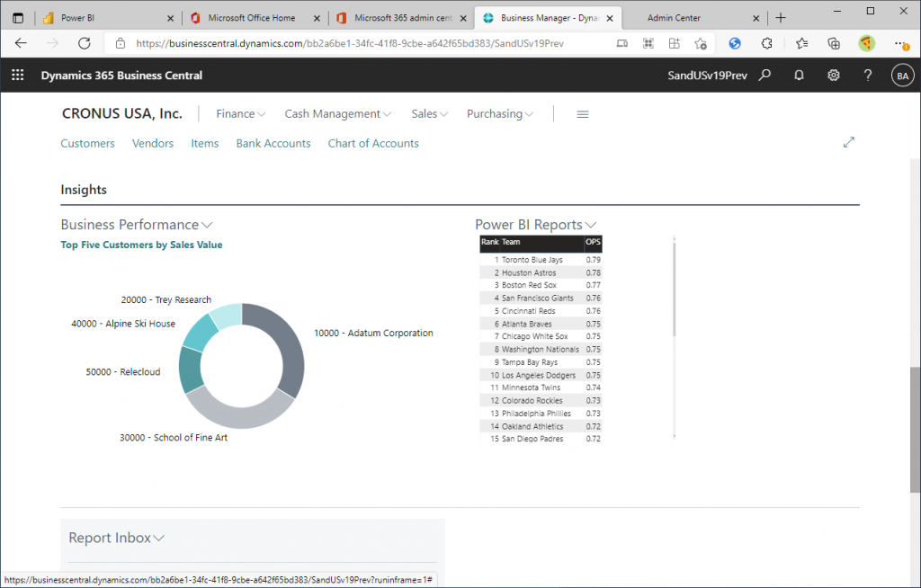Open the Collections icon in toolbar
The height and width of the screenshot is (588, 921).
pyautogui.click(x=834, y=43)
